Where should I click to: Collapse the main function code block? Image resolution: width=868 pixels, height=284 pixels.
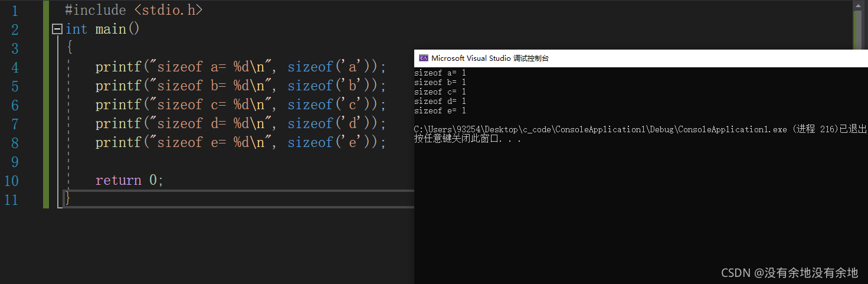tap(57, 29)
